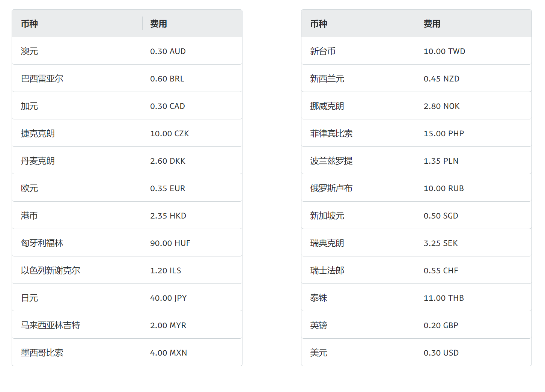Click the 英镑 row label
Screen dimensions: 545x392
[319, 325]
